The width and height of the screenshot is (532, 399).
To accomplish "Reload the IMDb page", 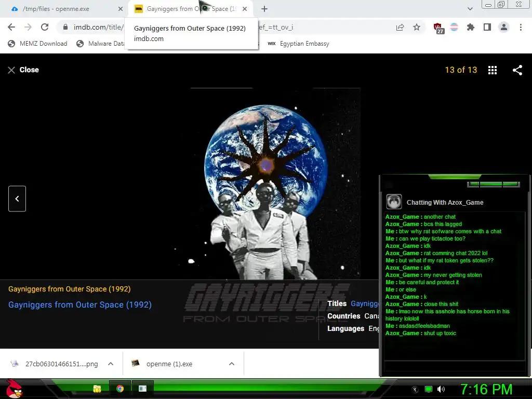I will coord(45,27).
